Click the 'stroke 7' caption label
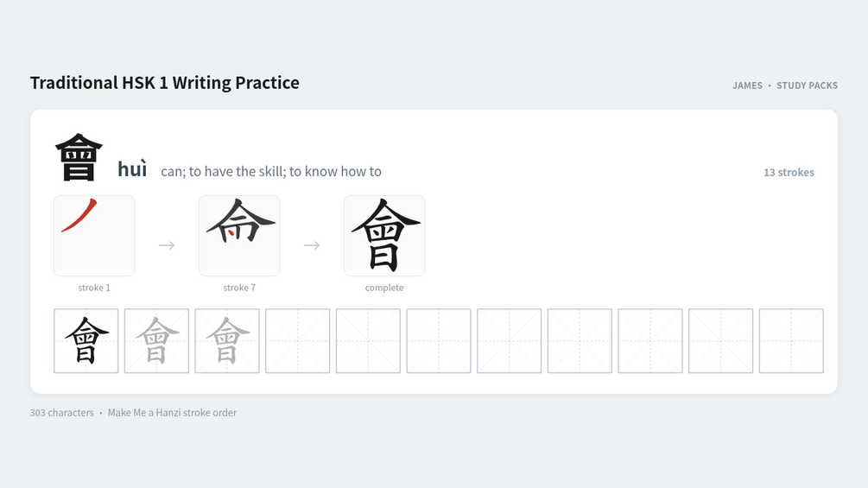This screenshot has height=488, width=868. tap(239, 288)
